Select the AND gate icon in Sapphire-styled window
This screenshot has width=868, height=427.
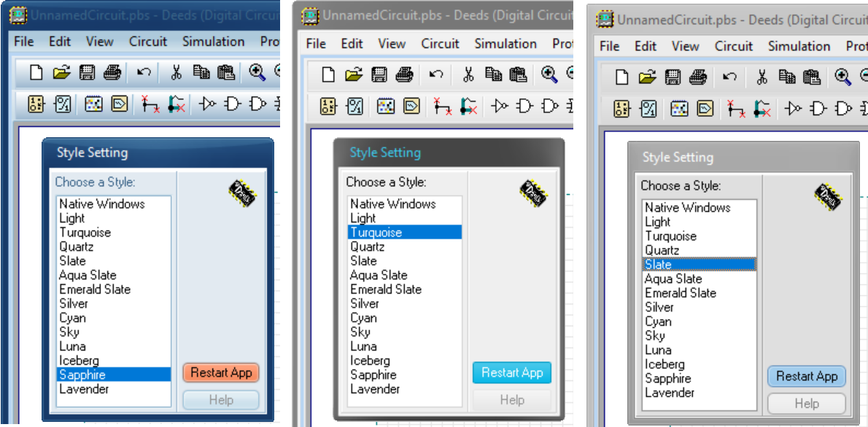click(x=233, y=104)
